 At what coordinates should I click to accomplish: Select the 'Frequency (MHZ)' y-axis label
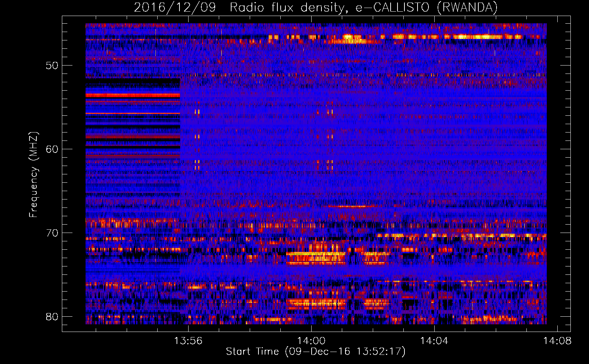pyautogui.click(x=33, y=175)
